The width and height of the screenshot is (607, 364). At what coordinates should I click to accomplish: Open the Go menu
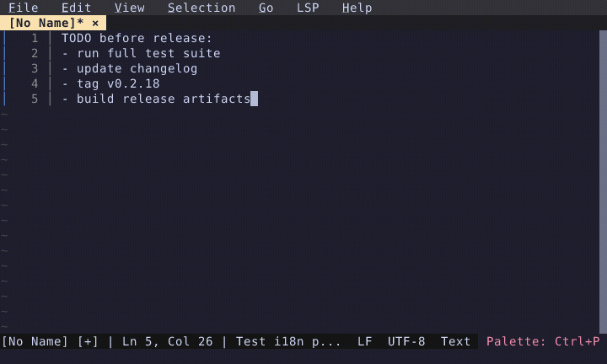[266, 8]
